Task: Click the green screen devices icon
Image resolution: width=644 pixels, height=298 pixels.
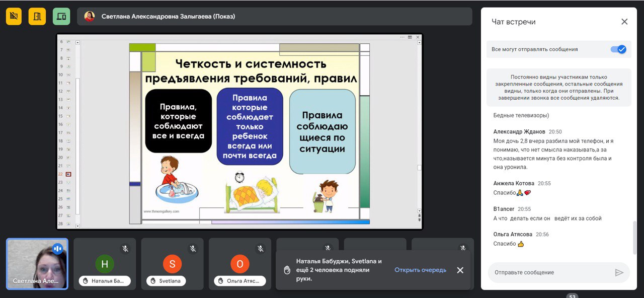Action: point(61,16)
